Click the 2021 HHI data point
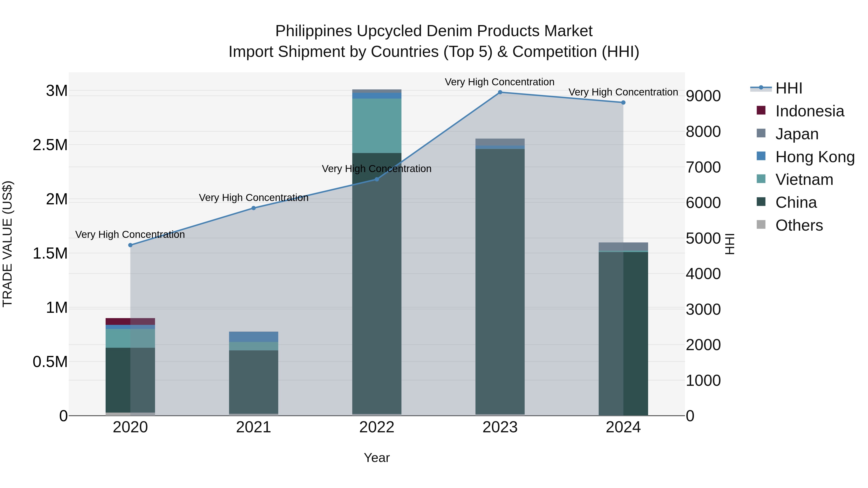This screenshot has height=488, width=868. pos(254,208)
